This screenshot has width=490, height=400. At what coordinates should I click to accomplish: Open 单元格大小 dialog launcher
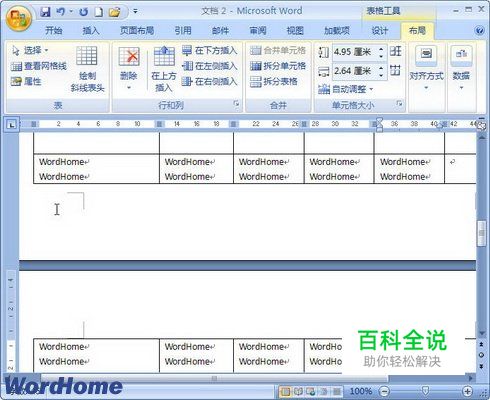tap(399, 104)
